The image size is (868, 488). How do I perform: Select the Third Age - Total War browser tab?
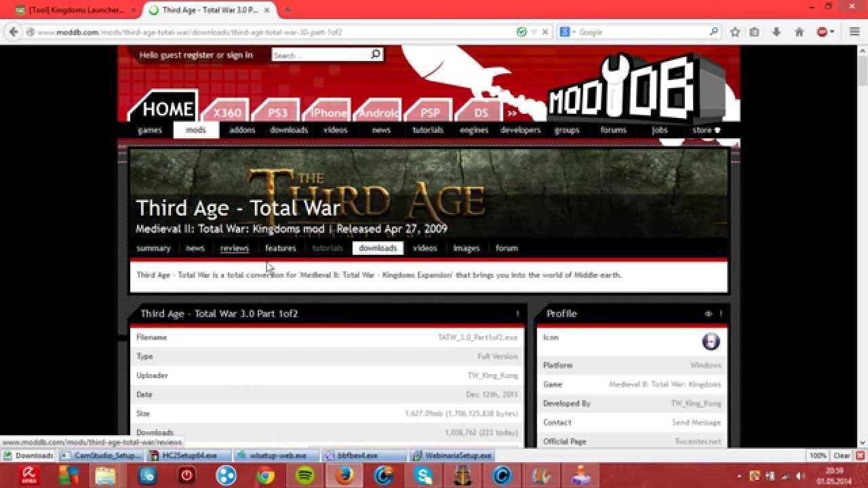pyautogui.click(x=210, y=10)
